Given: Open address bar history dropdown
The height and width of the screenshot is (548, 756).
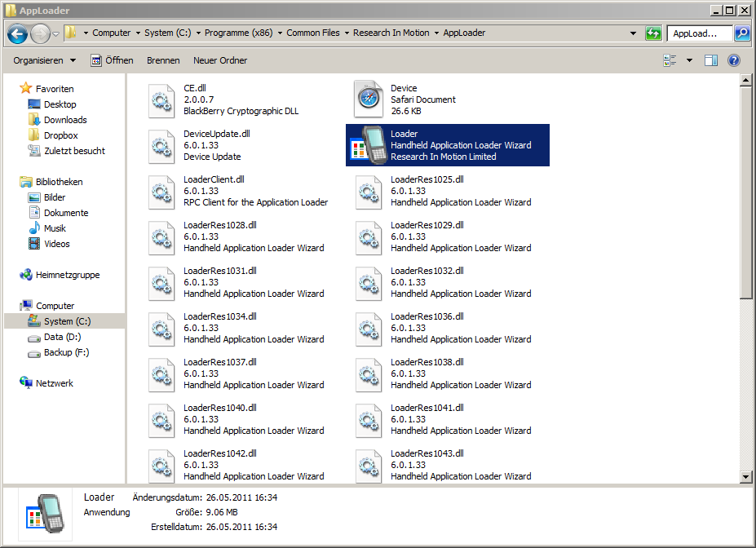Looking at the screenshot, I should [x=633, y=33].
